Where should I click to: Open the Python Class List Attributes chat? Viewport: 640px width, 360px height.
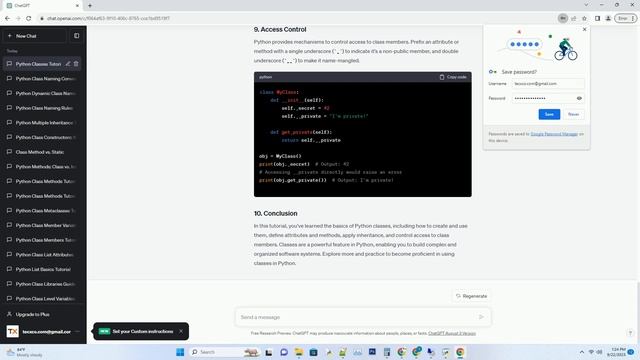point(43,255)
